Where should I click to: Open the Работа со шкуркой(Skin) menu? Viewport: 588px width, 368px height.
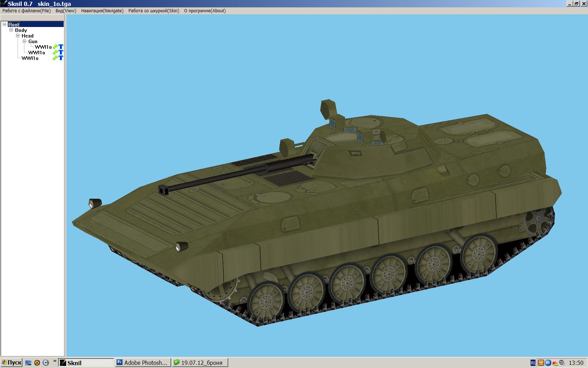tap(154, 11)
